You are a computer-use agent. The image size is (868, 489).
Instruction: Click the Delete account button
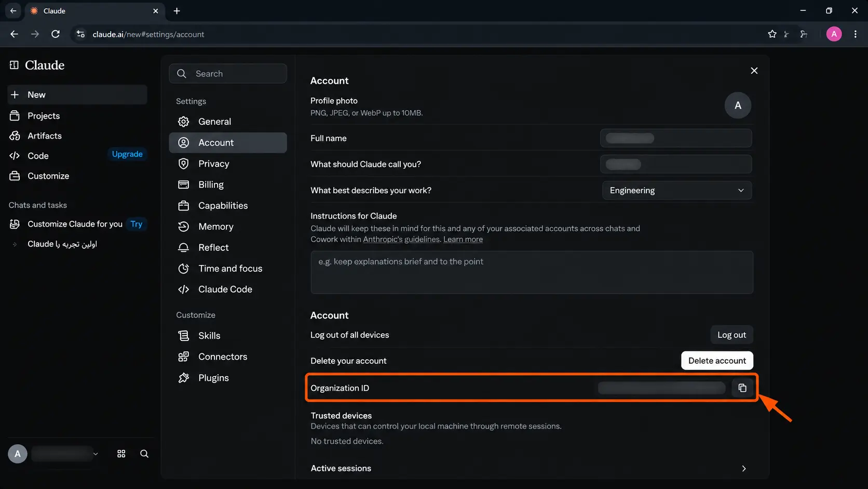coord(717,361)
